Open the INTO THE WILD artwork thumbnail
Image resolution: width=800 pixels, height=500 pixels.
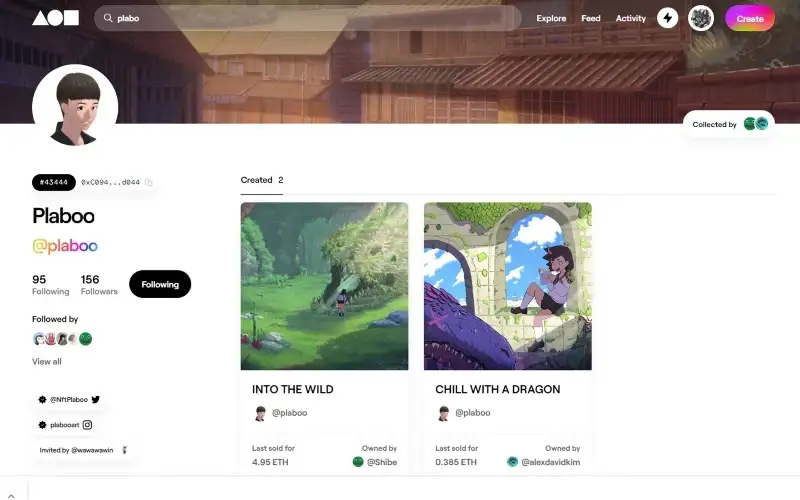pyautogui.click(x=324, y=286)
